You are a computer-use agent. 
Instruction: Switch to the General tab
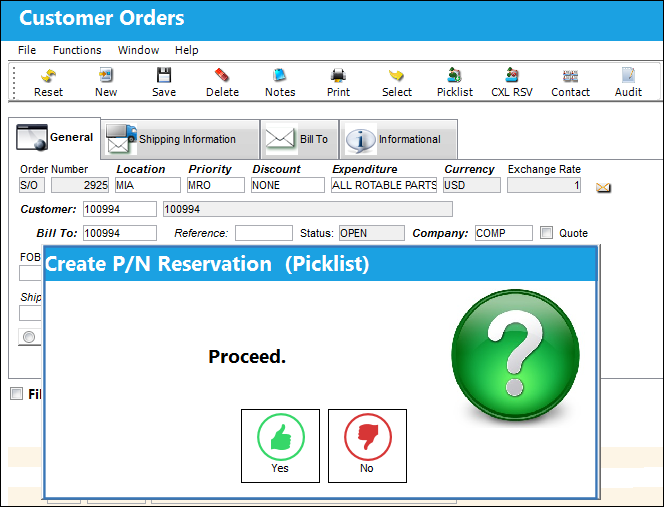pyautogui.click(x=55, y=137)
